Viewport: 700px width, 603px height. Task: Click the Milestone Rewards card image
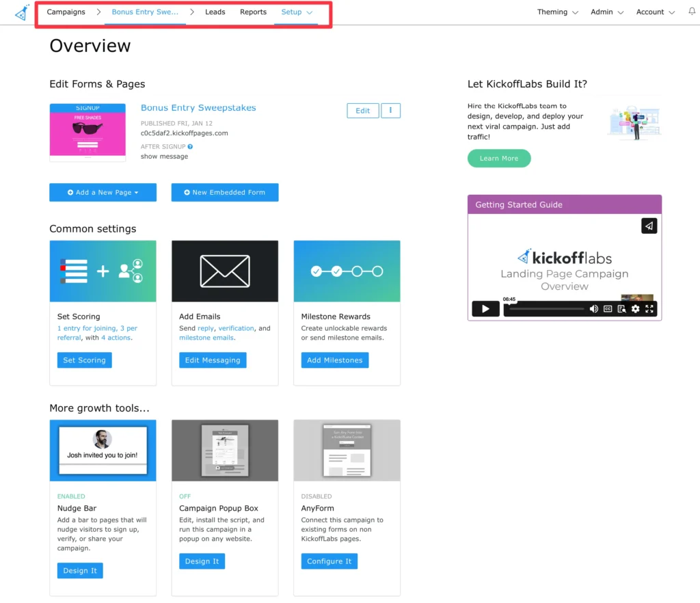click(347, 271)
